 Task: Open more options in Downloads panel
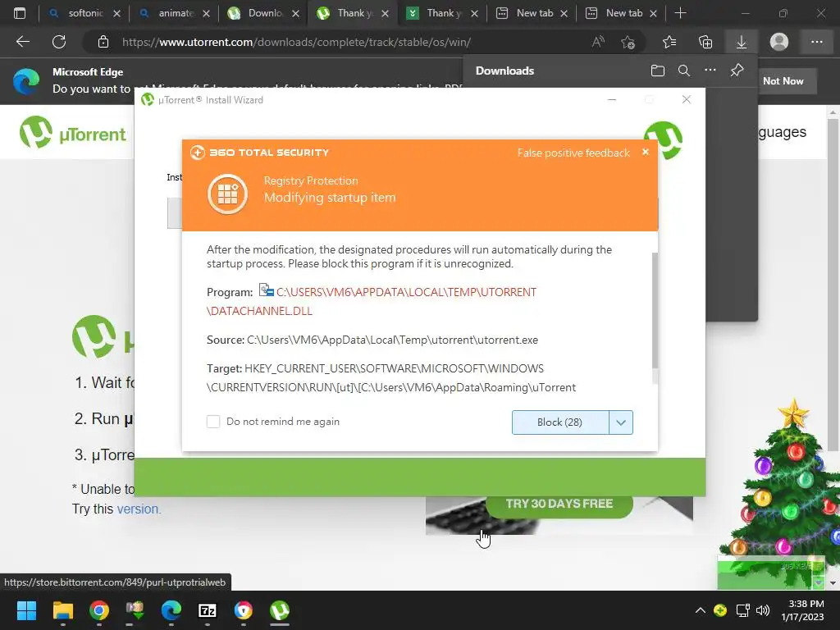click(x=710, y=71)
